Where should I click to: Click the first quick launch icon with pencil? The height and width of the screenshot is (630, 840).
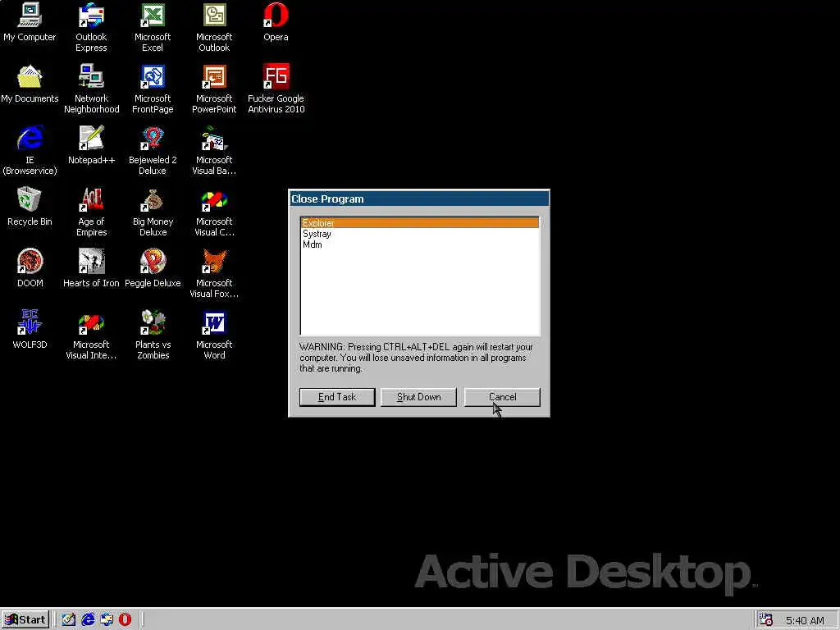click(x=69, y=620)
